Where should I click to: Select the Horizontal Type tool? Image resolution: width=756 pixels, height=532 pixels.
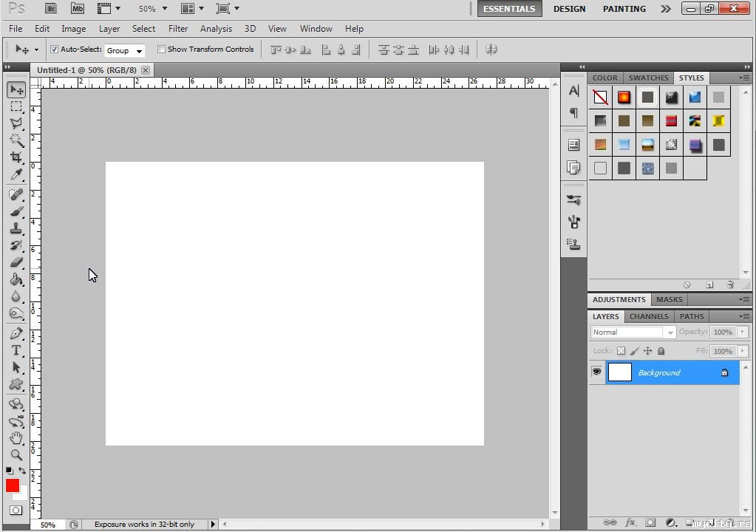point(16,350)
